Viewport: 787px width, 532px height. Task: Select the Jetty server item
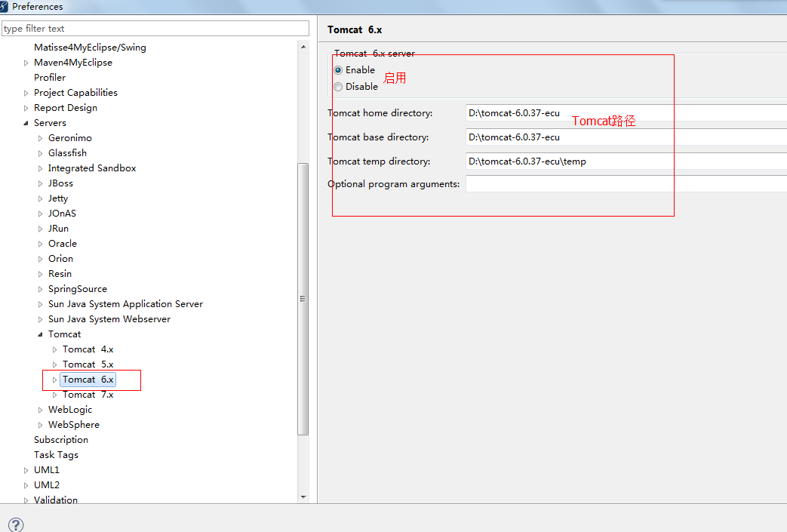pos(57,198)
